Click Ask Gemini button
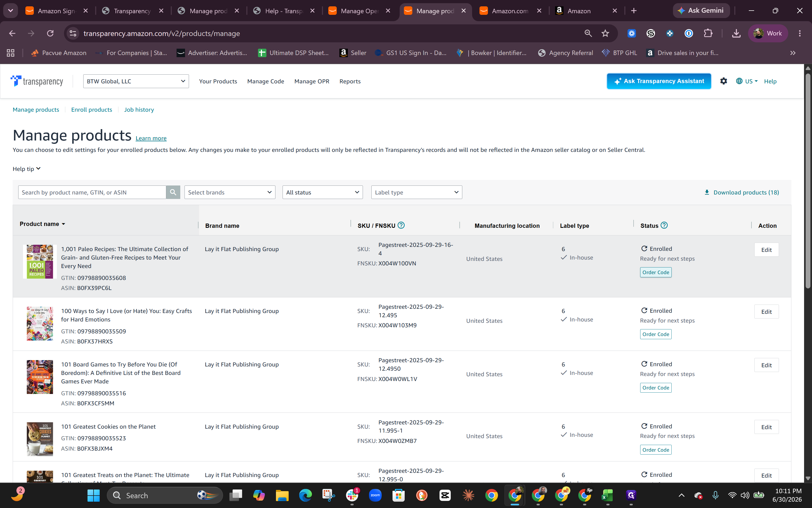812x508 pixels. pyautogui.click(x=701, y=10)
